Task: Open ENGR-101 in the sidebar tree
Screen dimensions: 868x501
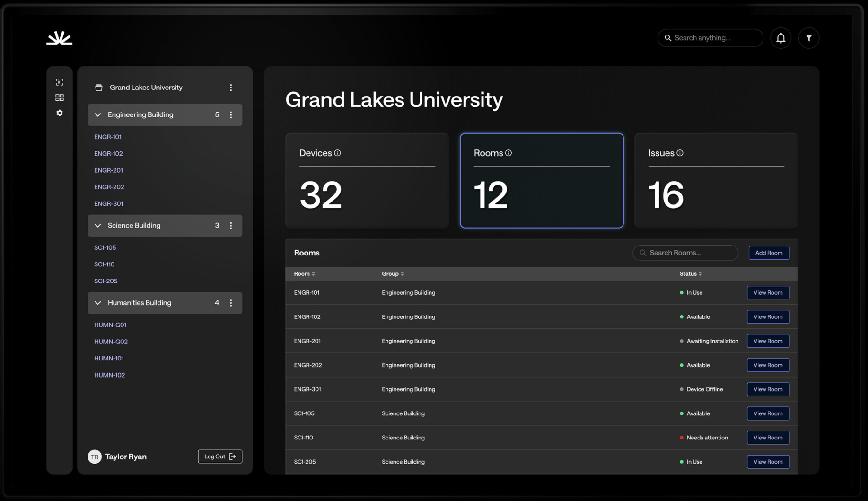Action: (x=108, y=137)
